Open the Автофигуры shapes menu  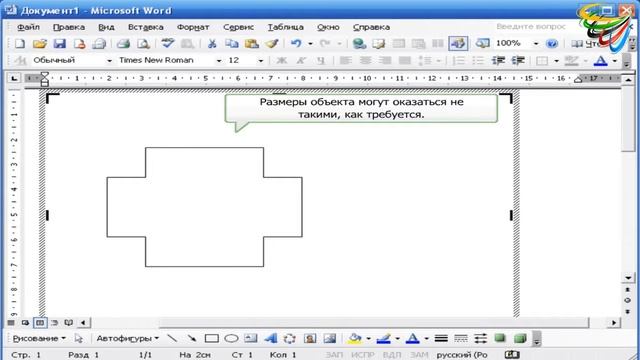127,338
